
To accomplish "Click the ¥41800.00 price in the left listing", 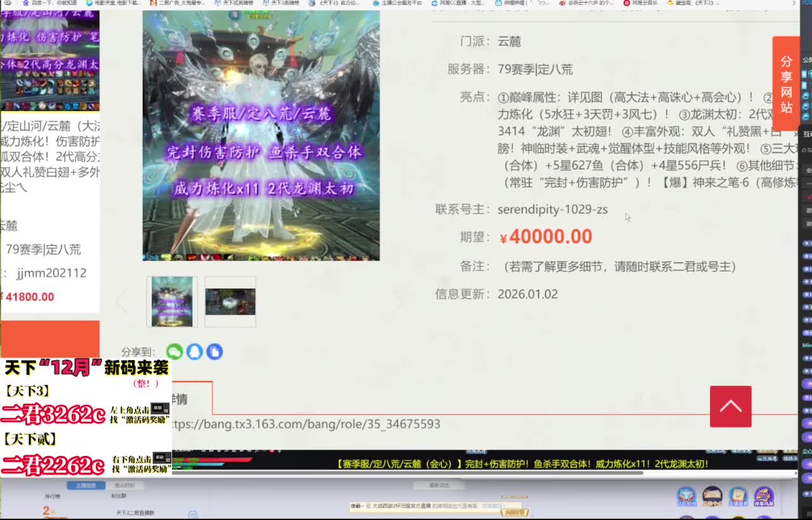I will click(27, 297).
